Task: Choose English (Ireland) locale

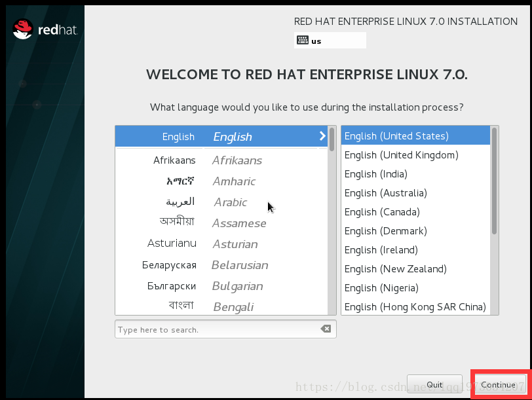Action: pos(415,250)
